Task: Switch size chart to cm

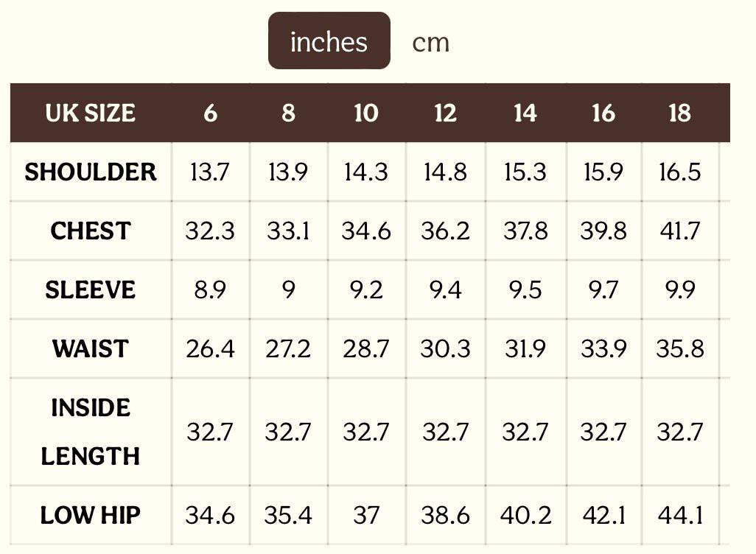Action: 430,42
